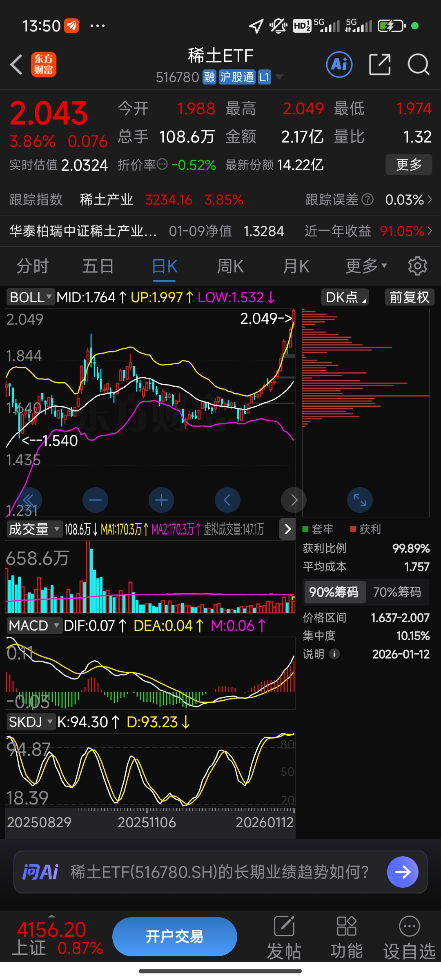The height and width of the screenshot is (980, 441).
Task: Expand the dropdown next to stock code
Action: click(x=279, y=77)
